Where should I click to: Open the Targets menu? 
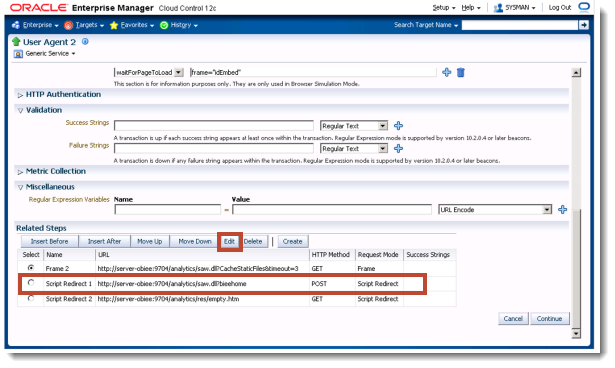point(89,25)
